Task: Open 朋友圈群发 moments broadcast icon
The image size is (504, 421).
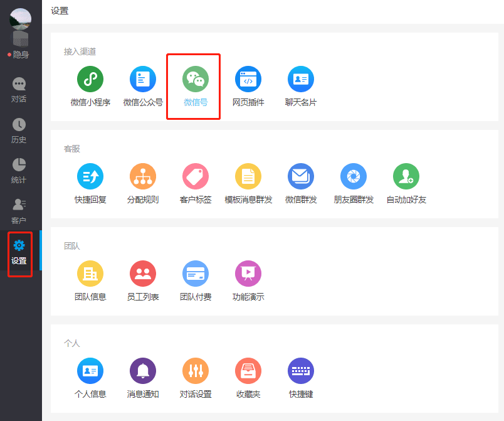Action: point(354,176)
